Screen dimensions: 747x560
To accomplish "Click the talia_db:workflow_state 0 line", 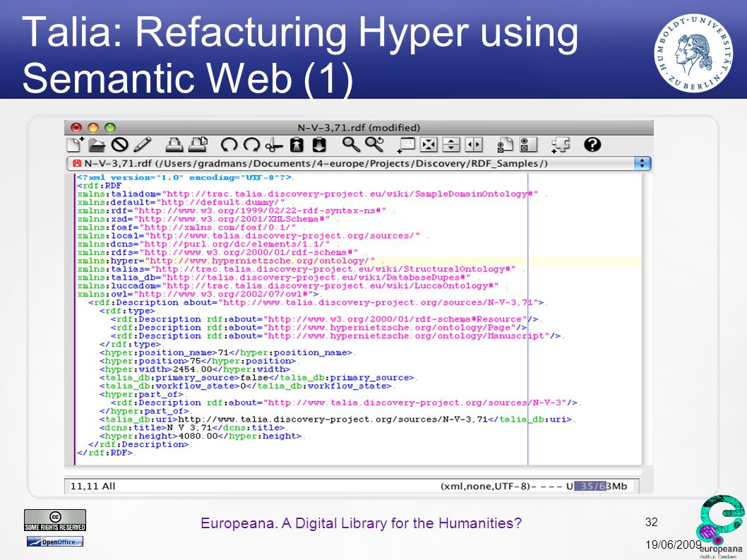I will (x=245, y=386).
